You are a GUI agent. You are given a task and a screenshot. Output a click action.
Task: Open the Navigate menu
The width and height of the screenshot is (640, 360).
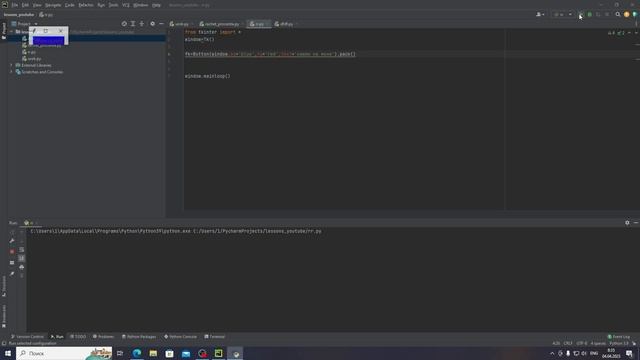click(x=53, y=5)
